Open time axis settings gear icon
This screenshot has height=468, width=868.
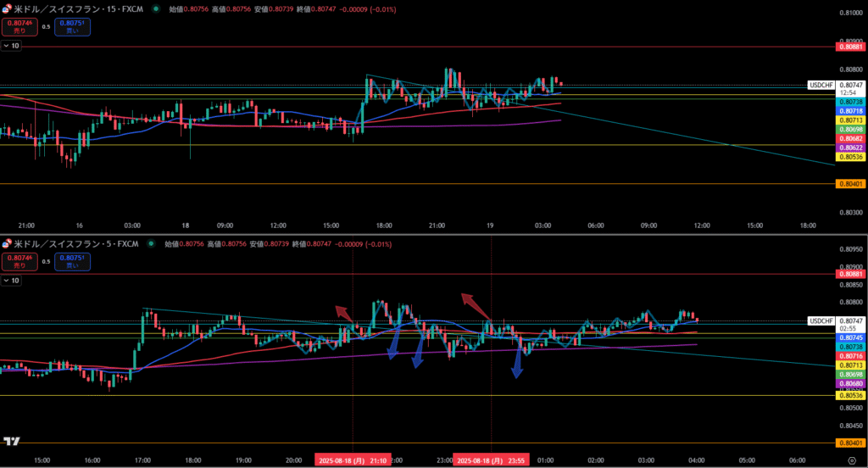(850, 460)
